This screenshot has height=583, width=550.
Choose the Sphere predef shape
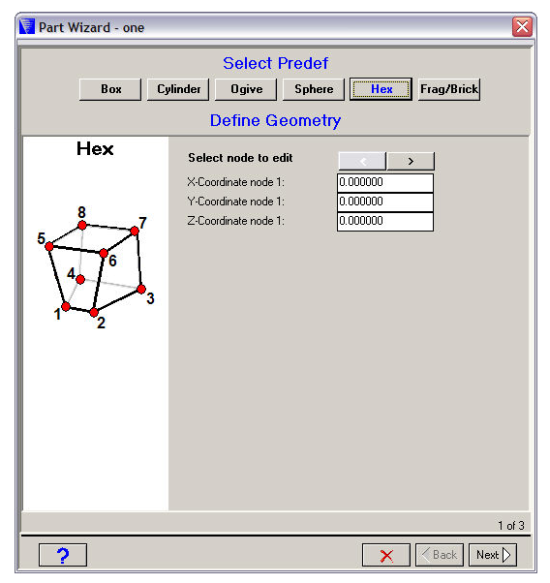point(314,89)
